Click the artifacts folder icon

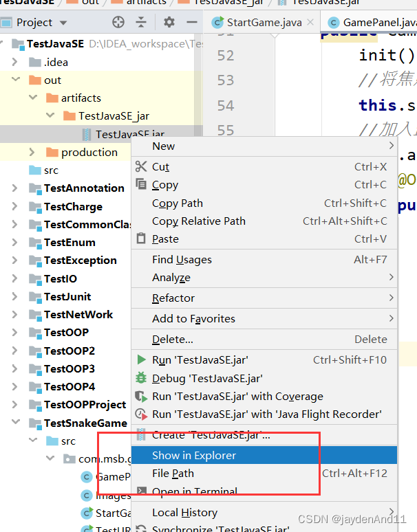(52, 98)
